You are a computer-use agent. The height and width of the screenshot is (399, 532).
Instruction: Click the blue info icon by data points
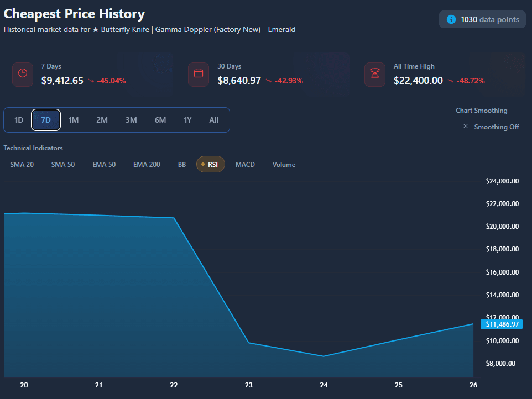(451, 19)
